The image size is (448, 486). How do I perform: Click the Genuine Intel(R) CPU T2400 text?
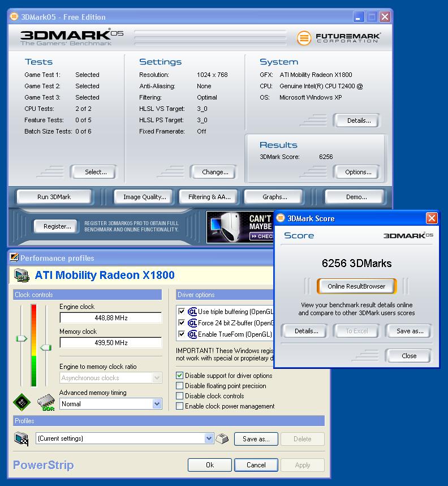click(x=321, y=86)
